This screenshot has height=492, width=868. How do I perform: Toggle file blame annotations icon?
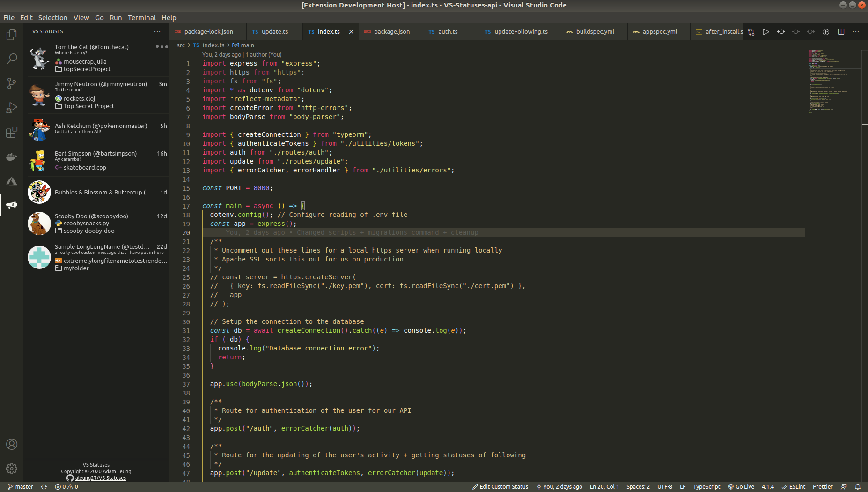[826, 32]
